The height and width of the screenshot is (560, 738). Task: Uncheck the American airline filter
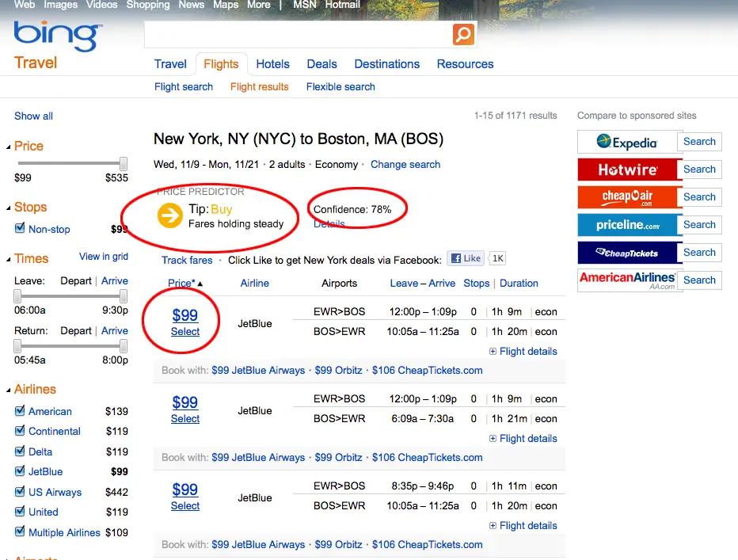click(20, 410)
